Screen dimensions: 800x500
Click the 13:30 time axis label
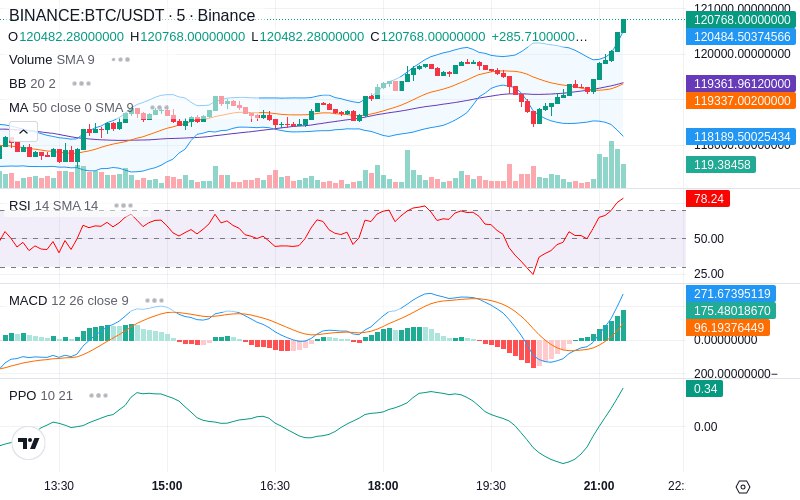coord(59,486)
